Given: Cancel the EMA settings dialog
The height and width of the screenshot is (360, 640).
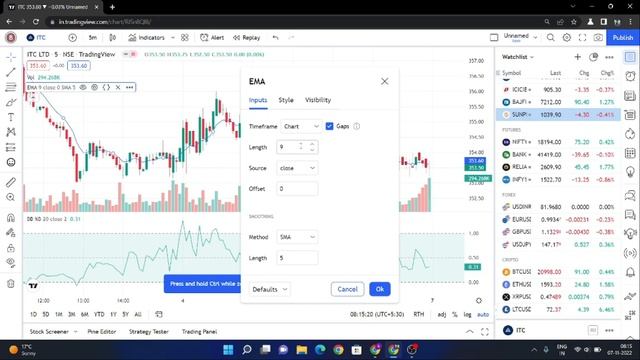Looking at the screenshot, I should tap(347, 289).
